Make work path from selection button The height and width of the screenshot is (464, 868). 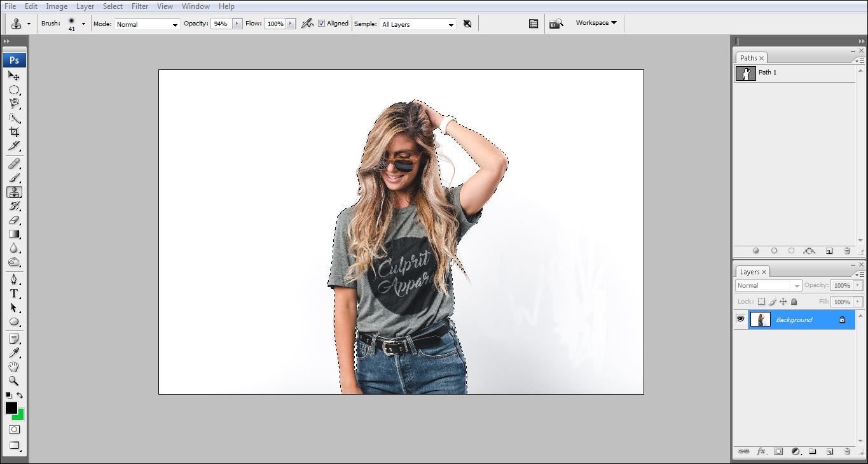pyautogui.click(x=809, y=251)
